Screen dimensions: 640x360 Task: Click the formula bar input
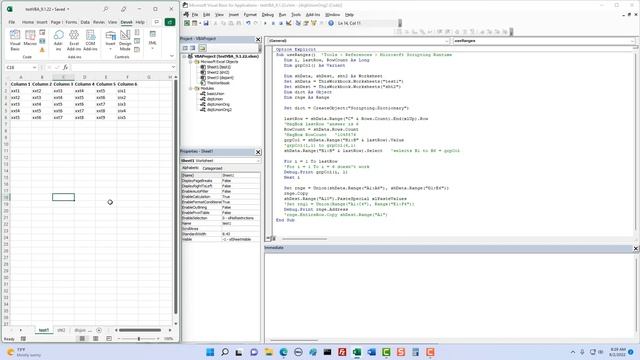coord(120,67)
